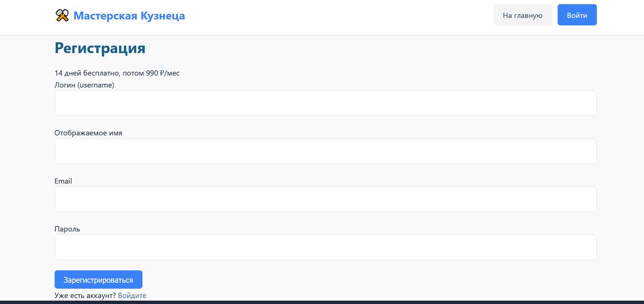Focus the Пароль password field
This screenshot has height=304, width=644.
pyautogui.click(x=325, y=247)
